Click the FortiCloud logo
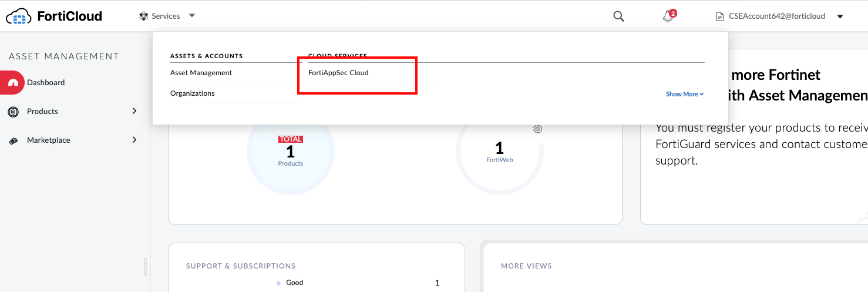The height and width of the screenshot is (292, 868). point(54,16)
